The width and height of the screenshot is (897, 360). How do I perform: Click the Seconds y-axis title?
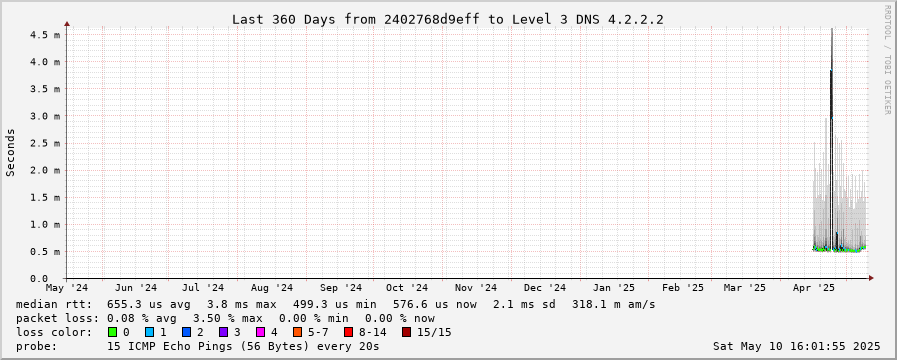11,152
